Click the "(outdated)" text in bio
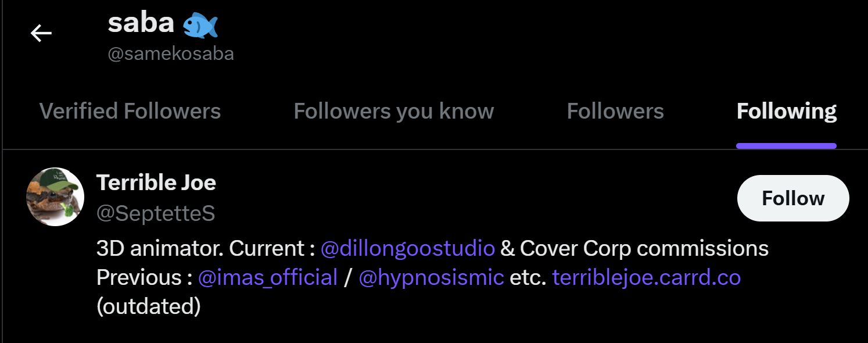868x343 pixels. (148, 306)
